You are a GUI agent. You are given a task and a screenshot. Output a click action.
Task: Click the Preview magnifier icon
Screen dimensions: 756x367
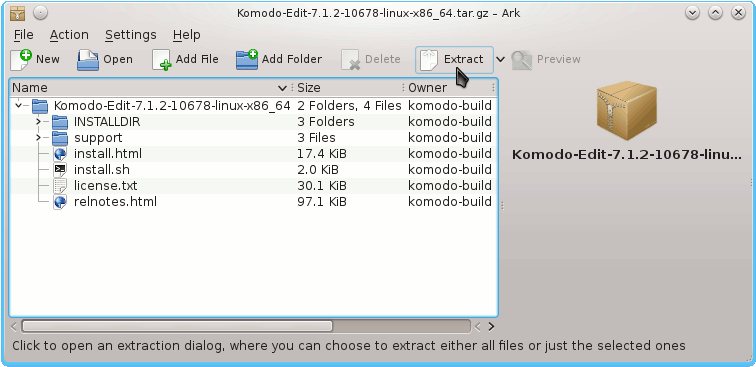[x=522, y=60]
